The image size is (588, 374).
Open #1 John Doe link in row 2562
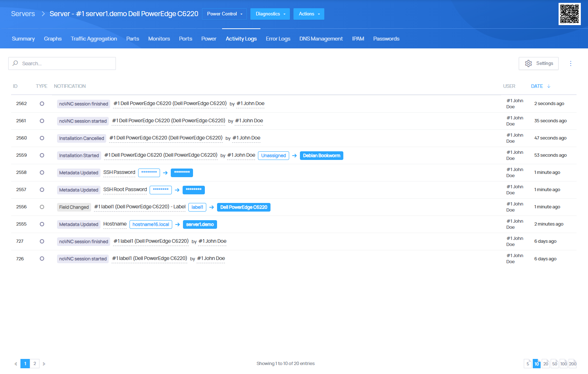click(250, 104)
